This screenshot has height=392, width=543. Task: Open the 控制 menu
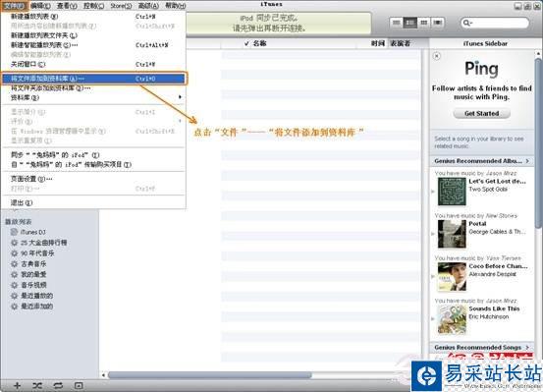pos(94,6)
